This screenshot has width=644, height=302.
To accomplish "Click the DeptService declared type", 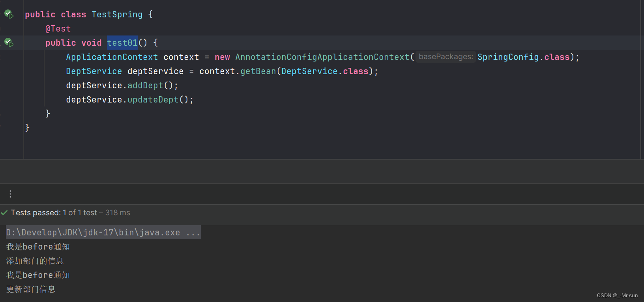I will coord(94,71).
